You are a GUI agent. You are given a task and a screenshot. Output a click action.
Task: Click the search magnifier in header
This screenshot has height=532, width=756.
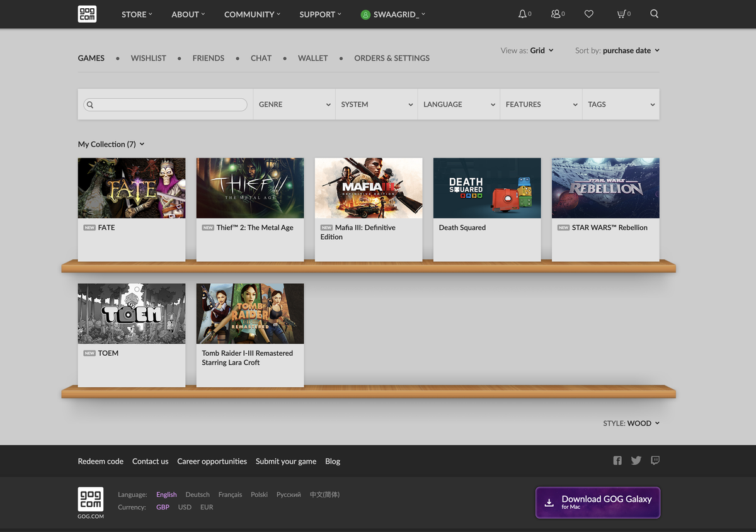pos(655,14)
